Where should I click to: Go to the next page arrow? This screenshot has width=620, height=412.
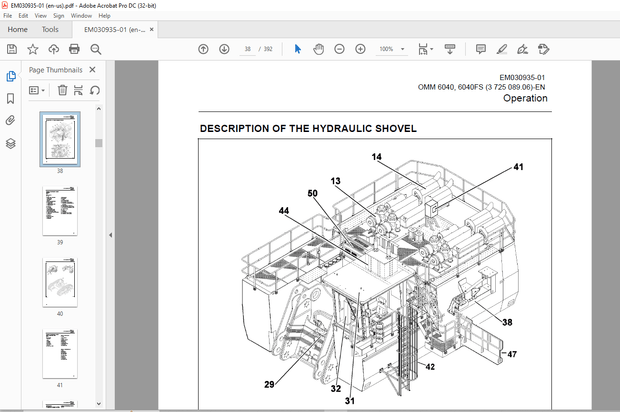pyautogui.click(x=224, y=49)
